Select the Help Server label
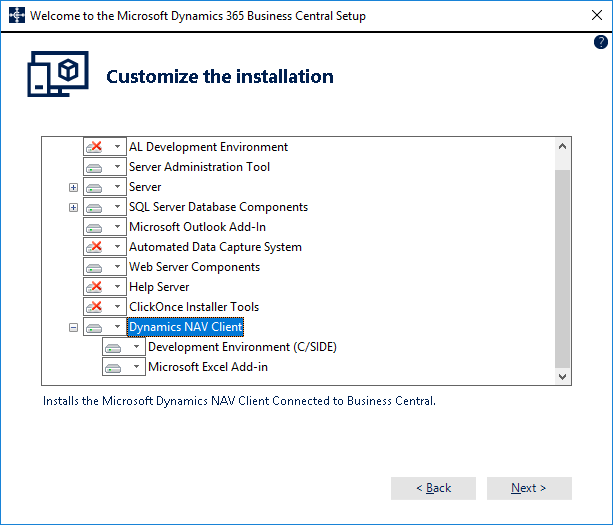The image size is (613, 525). point(159,287)
